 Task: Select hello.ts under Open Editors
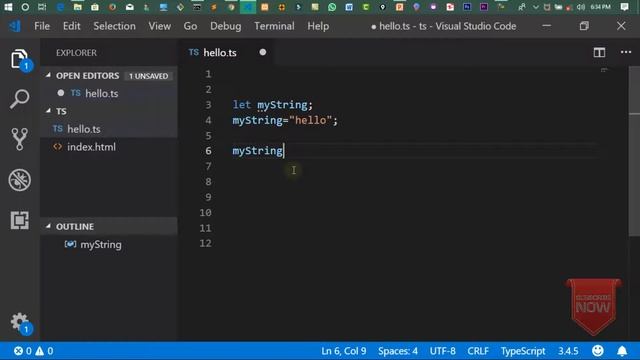point(109,93)
